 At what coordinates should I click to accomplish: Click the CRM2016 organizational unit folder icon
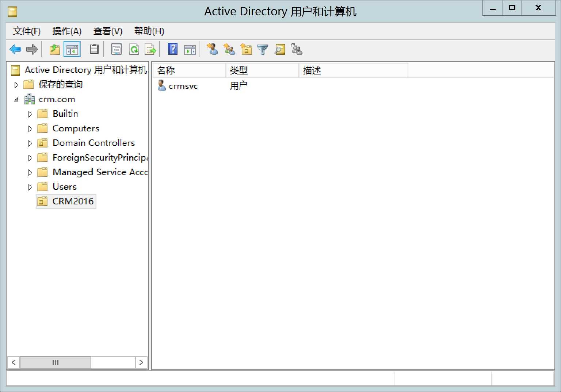[x=43, y=201]
